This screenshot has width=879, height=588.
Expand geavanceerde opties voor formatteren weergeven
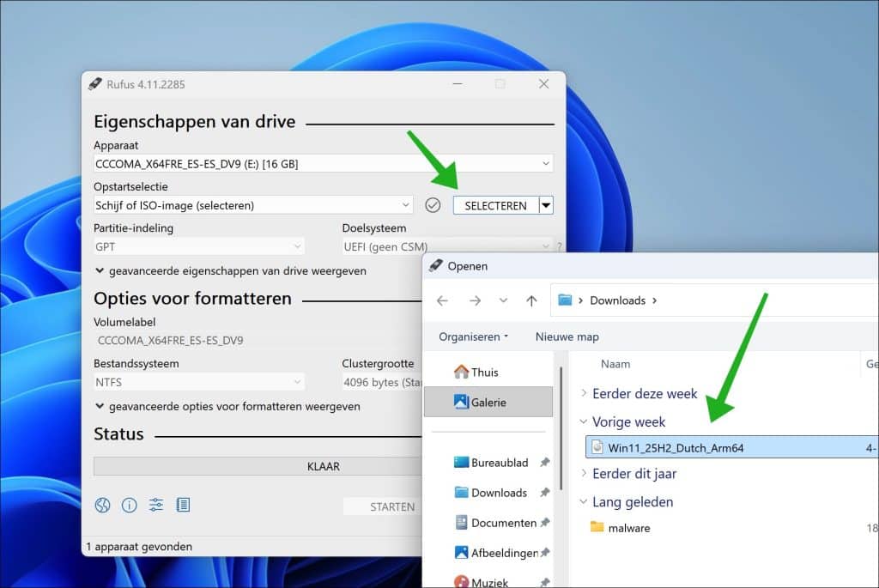pos(227,406)
